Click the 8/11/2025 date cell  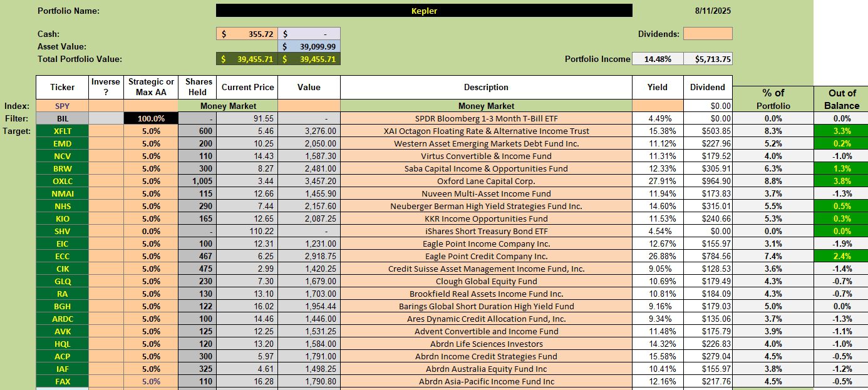pos(713,11)
